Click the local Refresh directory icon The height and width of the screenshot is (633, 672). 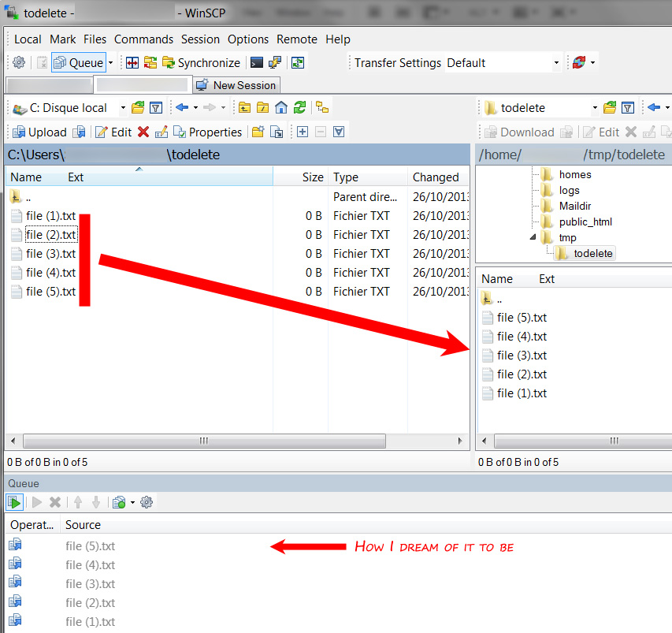[x=299, y=108]
